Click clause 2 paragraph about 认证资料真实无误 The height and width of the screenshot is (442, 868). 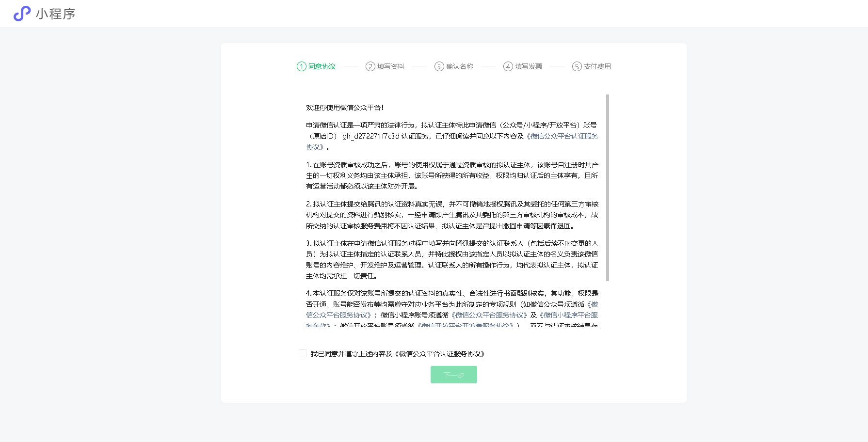(452, 215)
